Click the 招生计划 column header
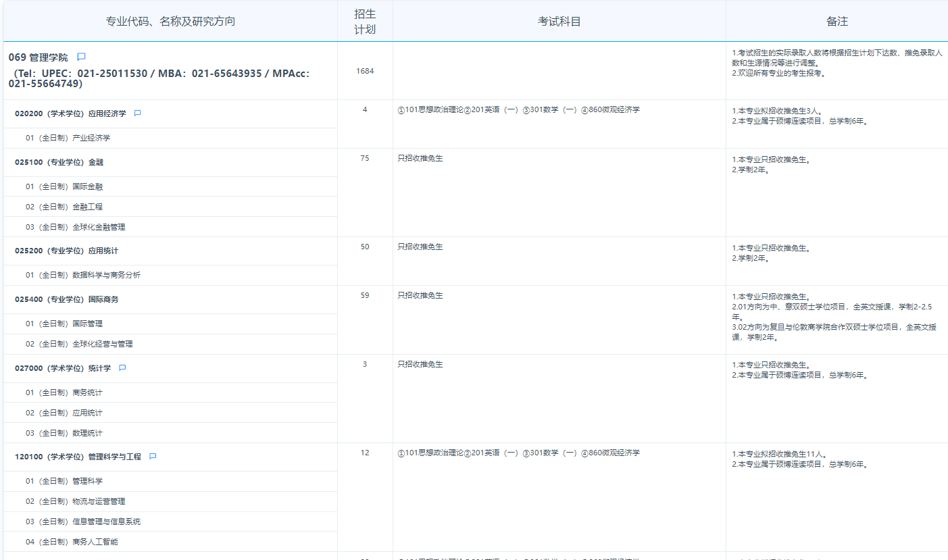 (x=365, y=22)
